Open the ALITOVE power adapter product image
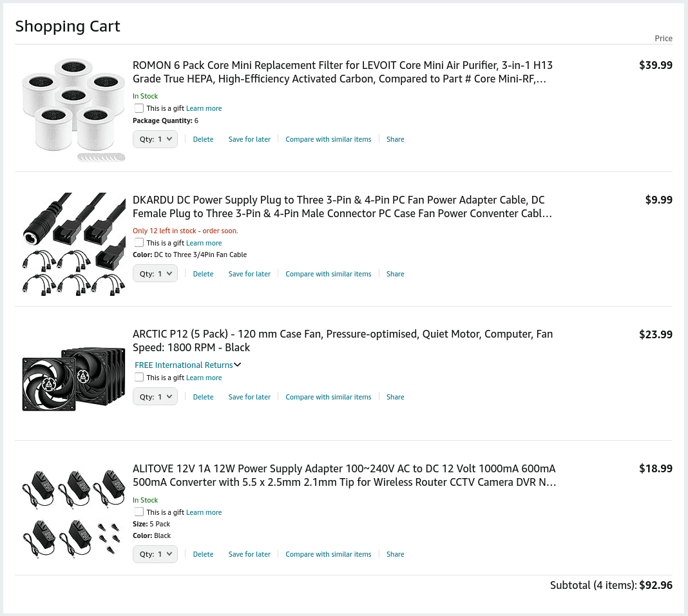Viewport: 688px width, 616px height. point(73,514)
